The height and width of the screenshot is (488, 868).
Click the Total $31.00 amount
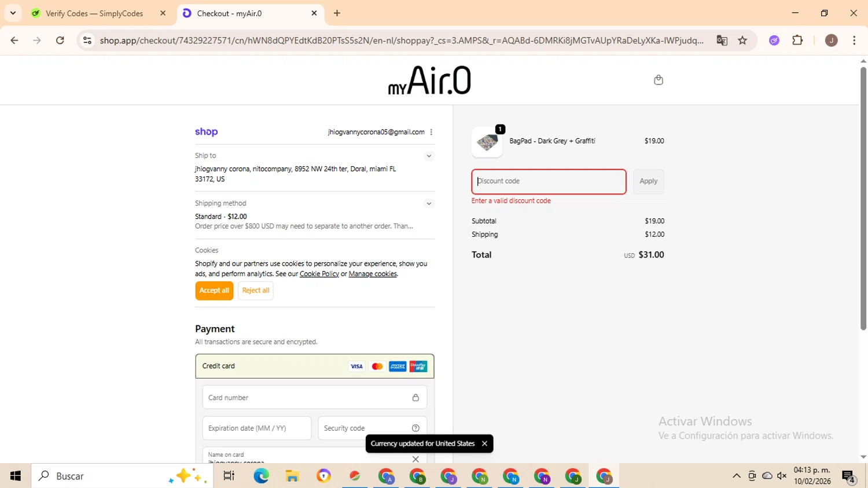[651, 255]
